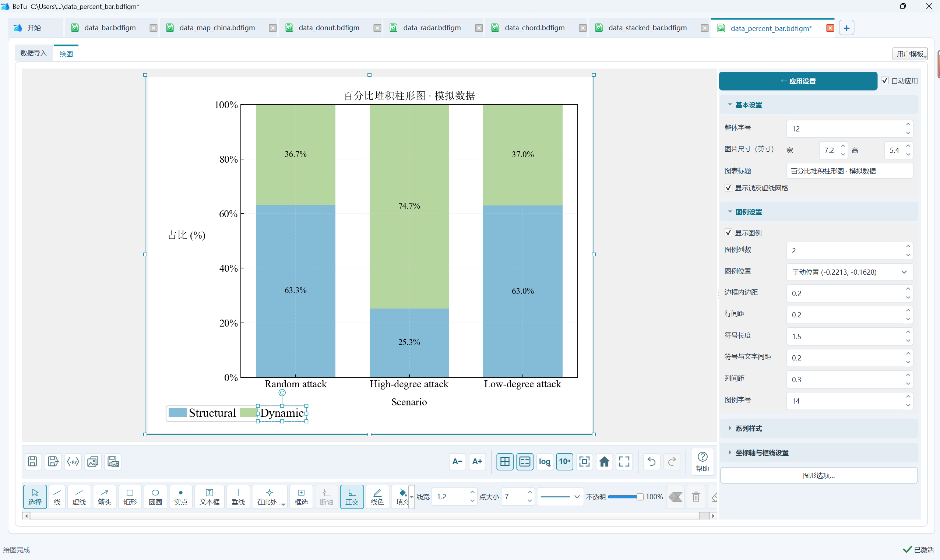Screen dimensions: 940x560
Task: Open the 图例位置 dropdown
Action: pos(849,272)
